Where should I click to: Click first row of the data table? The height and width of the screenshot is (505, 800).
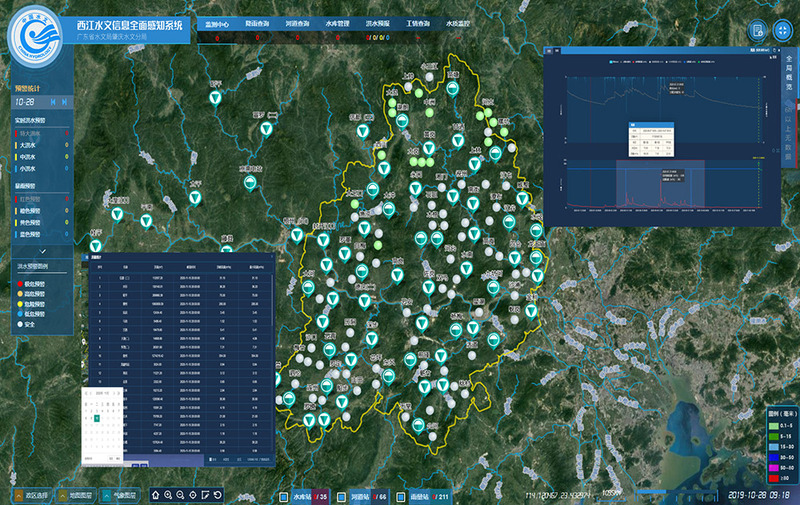tap(181, 278)
